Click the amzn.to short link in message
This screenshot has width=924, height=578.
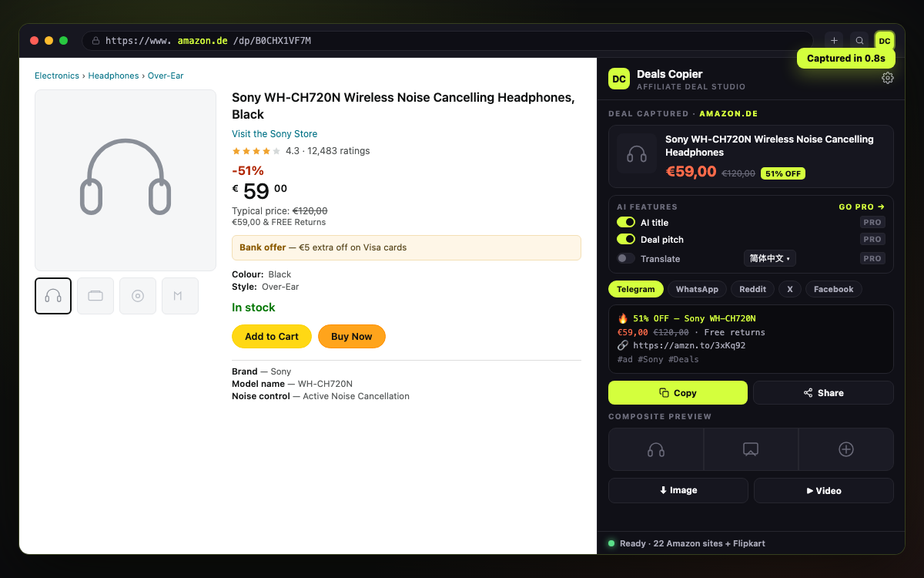[689, 345]
